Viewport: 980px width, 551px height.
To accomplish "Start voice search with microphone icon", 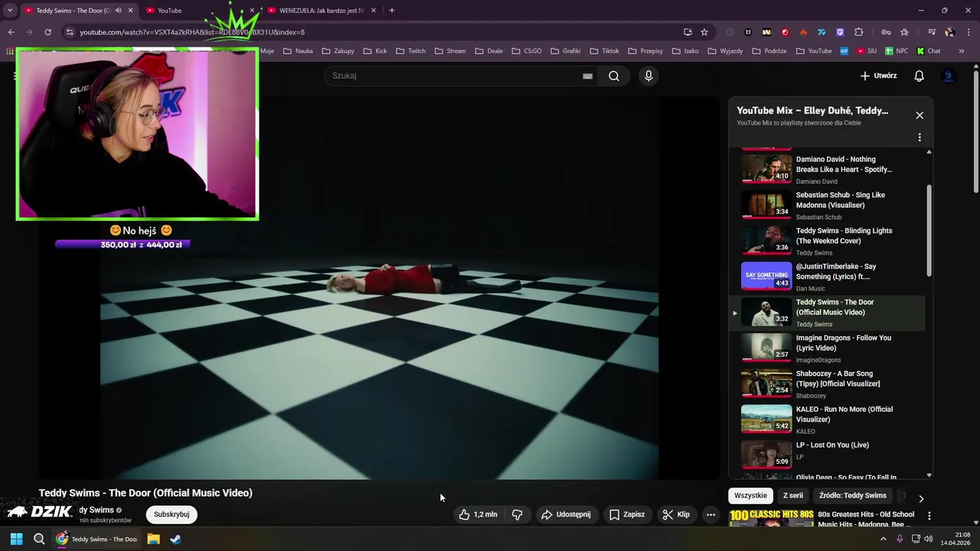I will coord(648,76).
